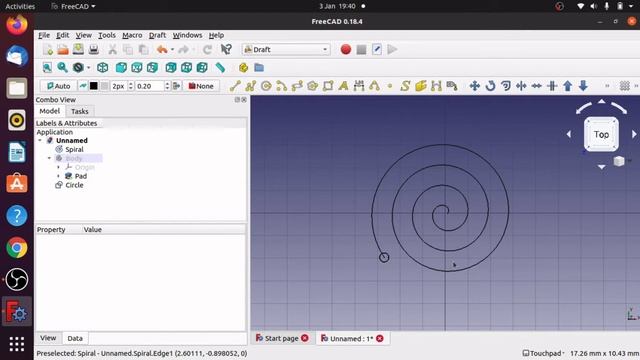Screen dimensions: 640x360
Task: Create a new document
Action: (x=48, y=49)
